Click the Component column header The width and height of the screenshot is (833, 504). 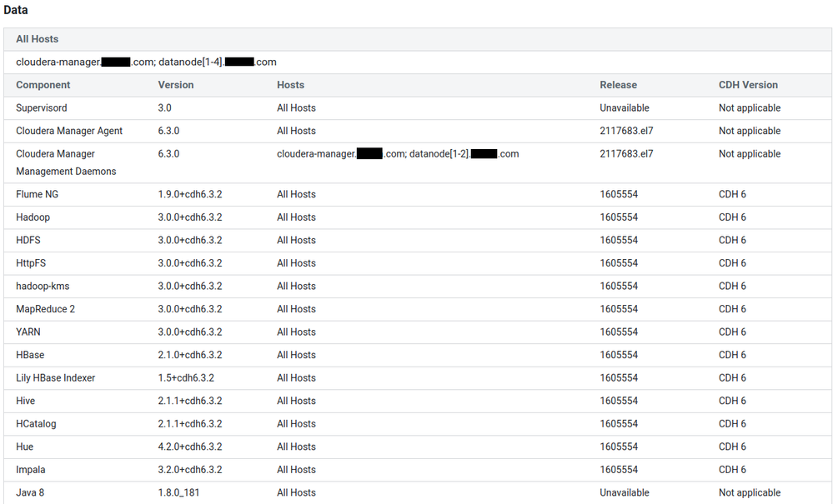point(43,85)
